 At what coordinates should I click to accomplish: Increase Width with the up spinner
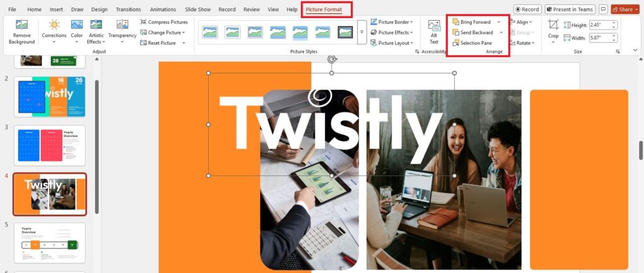[x=614, y=36]
